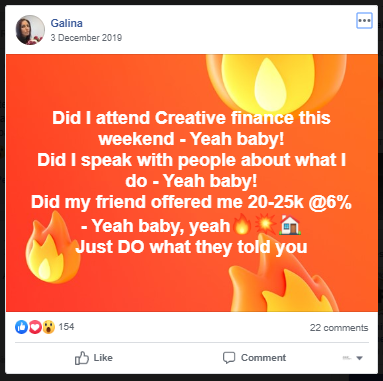Open the Galina profile name link
Viewport: 383px width, 381px height.
[x=67, y=23]
